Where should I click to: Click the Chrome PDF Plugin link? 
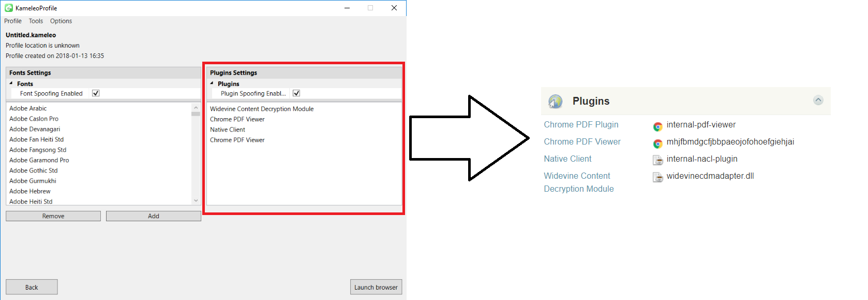point(581,125)
